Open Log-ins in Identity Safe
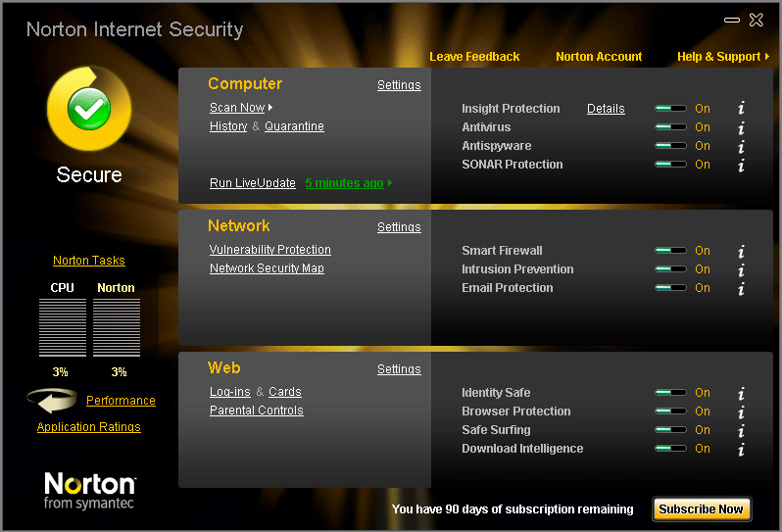 click(230, 392)
